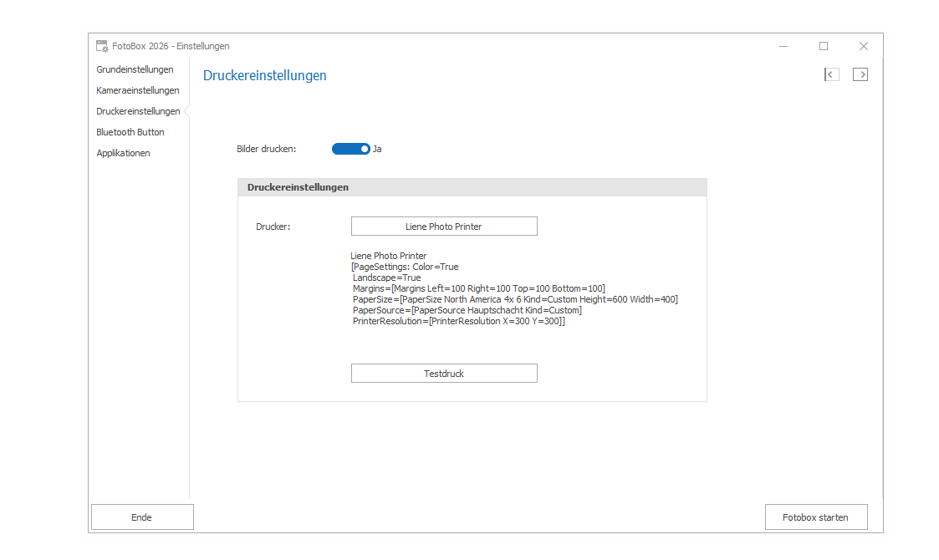Click the Druckereinstellungen group box header

[x=472, y=187]
